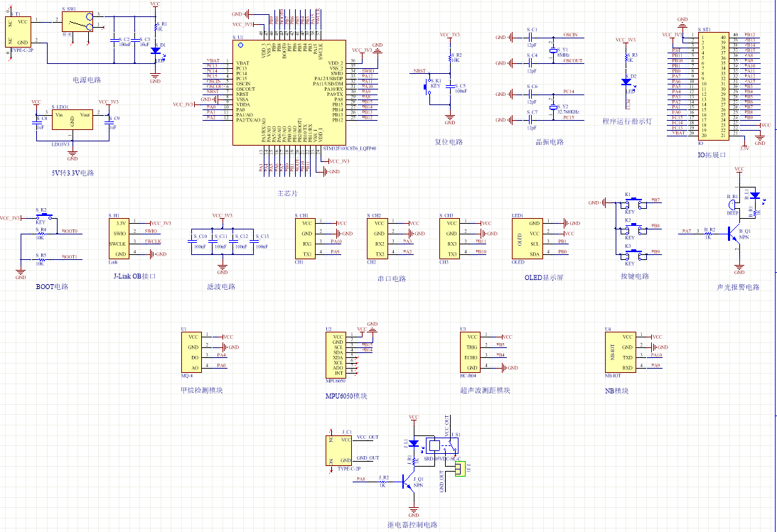Select the J_Q1 NPN relay driver transistor

pos(408,481)
